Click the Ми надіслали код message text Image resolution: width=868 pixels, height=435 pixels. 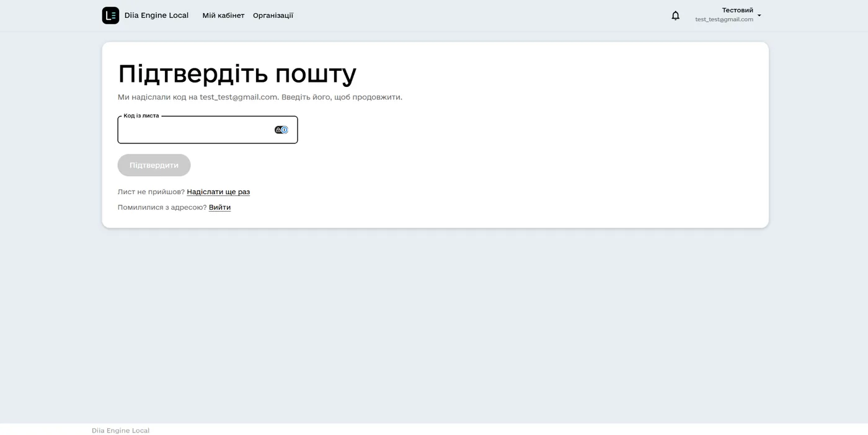[260, 97]
